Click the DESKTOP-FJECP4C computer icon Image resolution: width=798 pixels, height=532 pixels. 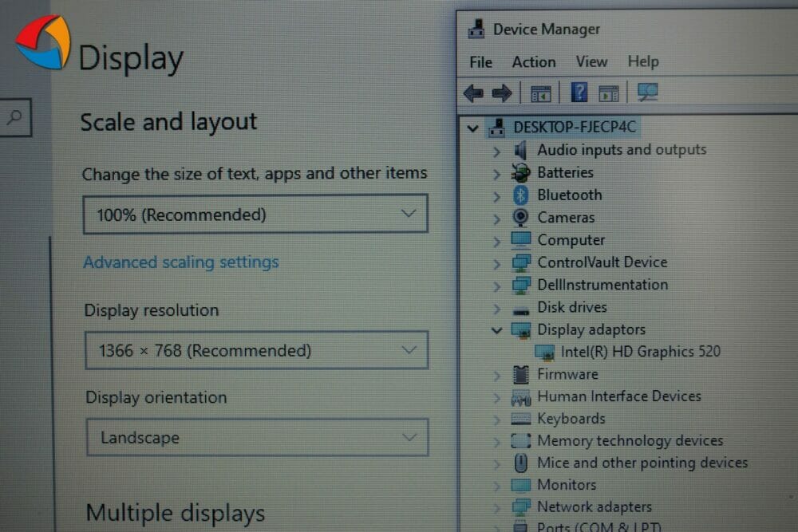pyautogui.click(x=496, y=128)
